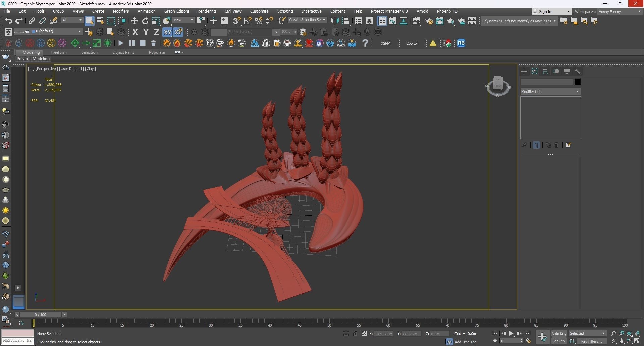Viewport: 644px width, 349px height.
Task: Click the Align tool icon
Action: (345, 21)
